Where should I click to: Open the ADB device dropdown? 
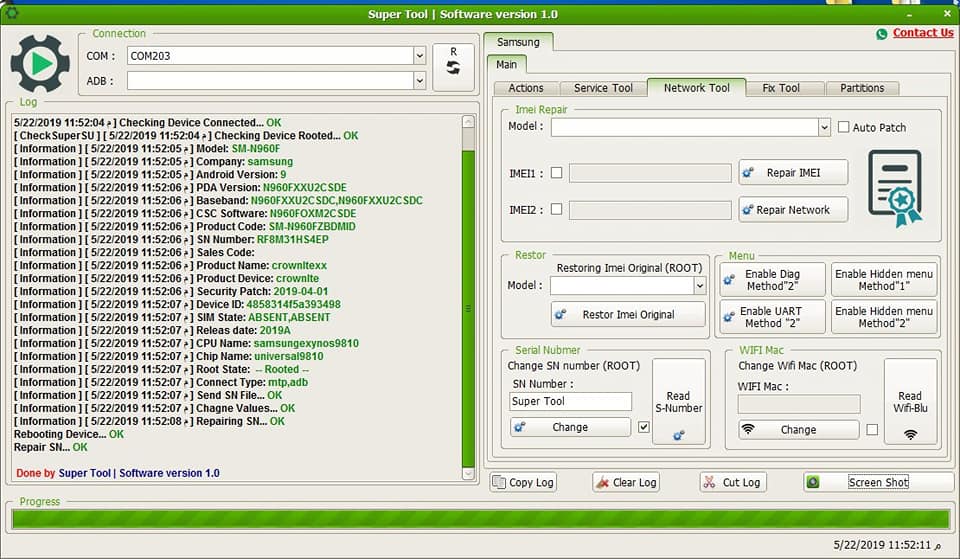(419, 80)
